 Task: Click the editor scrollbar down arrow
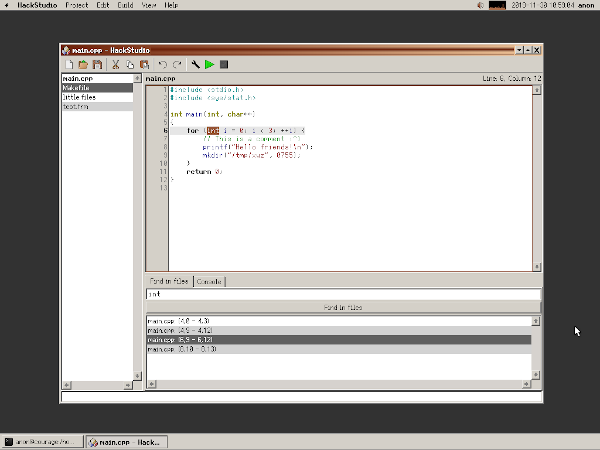pos(537,266)
